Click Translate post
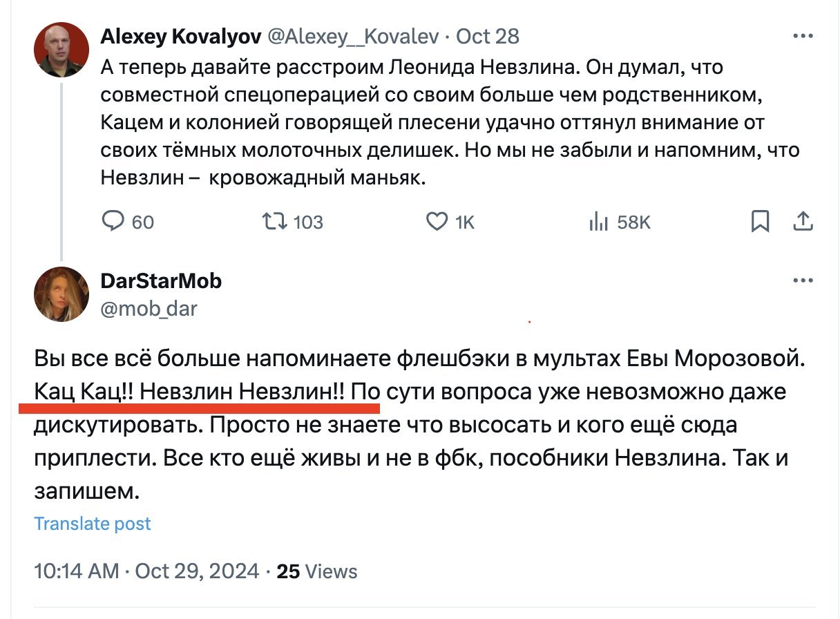The width and height of the screenshot is (840, 619). 93,524
